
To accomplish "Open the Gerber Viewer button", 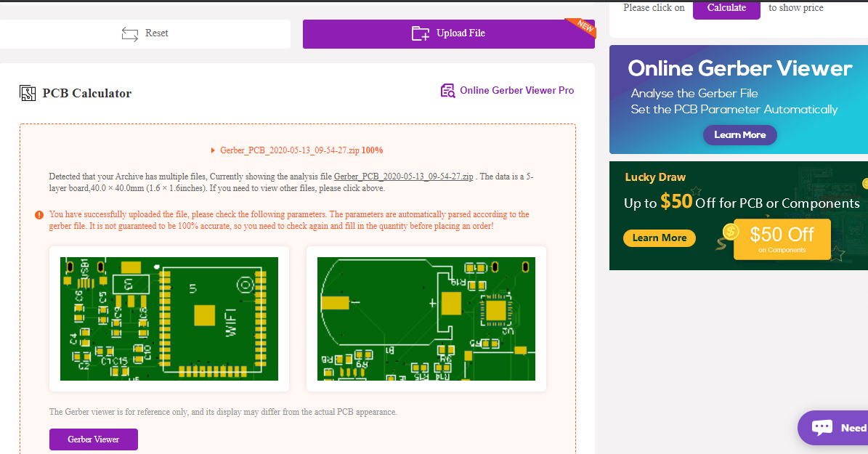I will (x=93, y=439).
